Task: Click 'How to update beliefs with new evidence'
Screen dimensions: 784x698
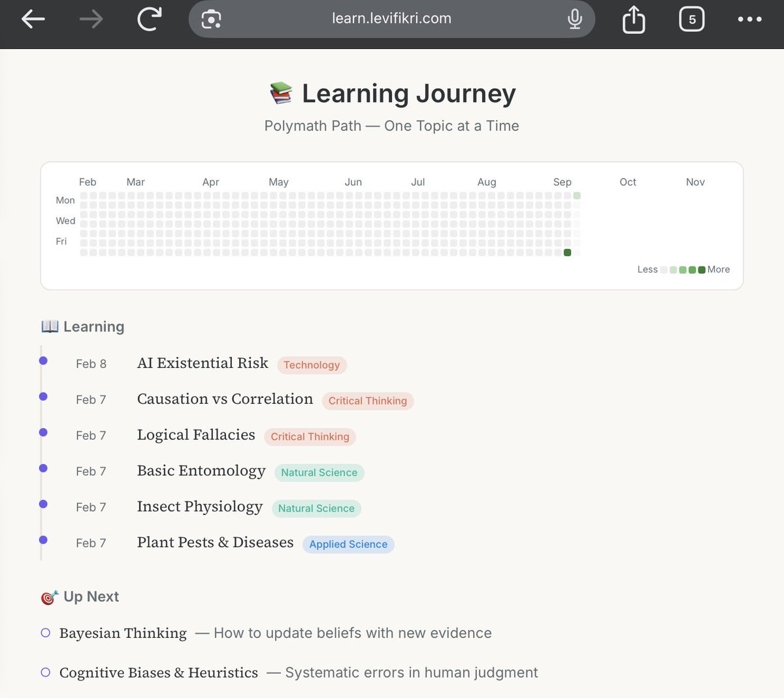Action: 353,633
